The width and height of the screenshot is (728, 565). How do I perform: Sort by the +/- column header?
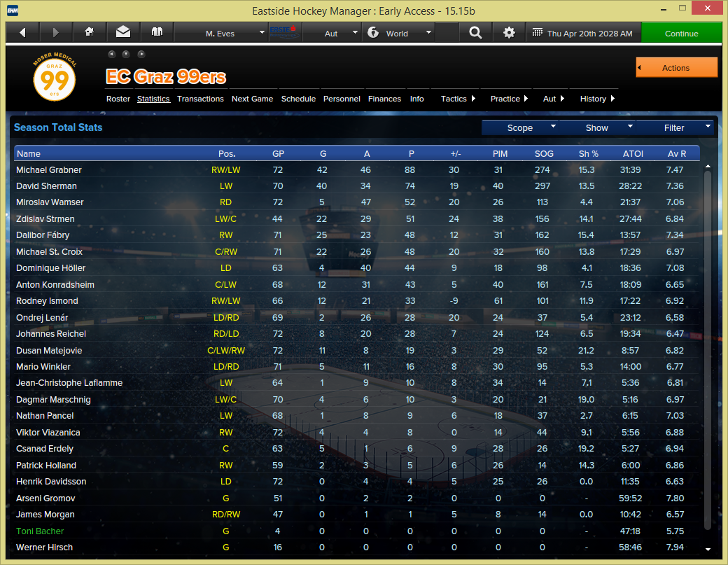(456, 153)
